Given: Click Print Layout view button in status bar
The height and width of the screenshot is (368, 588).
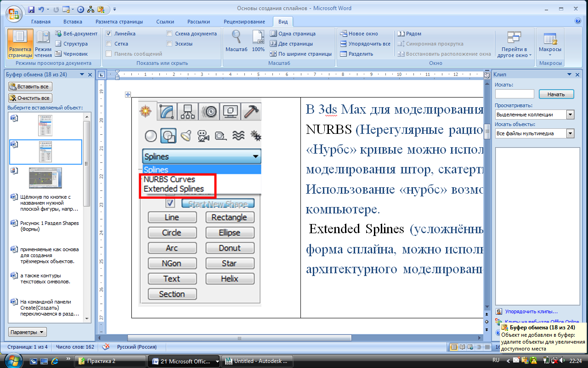Looking at the screenshot, I should pyautogui.click(x=454, y=347).
